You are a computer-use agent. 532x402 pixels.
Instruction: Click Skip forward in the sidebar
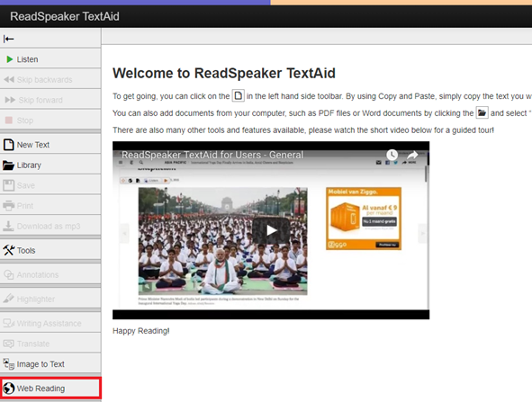pyautogui.click(x=50, y=100)
